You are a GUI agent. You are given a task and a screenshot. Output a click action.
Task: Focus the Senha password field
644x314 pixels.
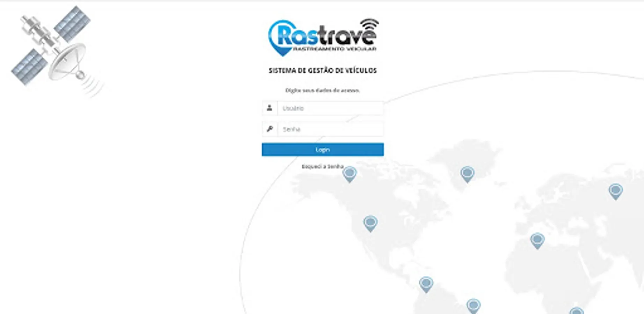click(x=330, y=129)
